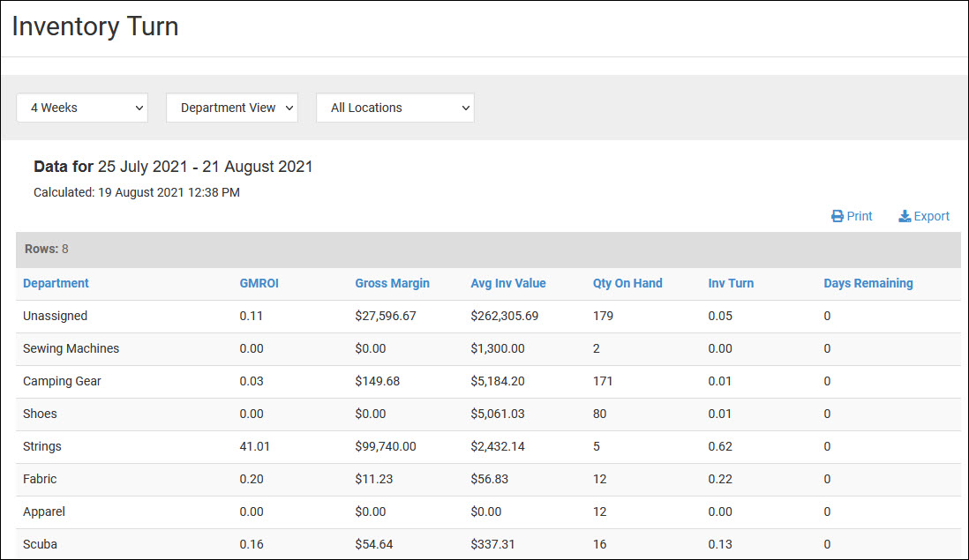Sort by Avg Inv Value column
This screenshot has width=969, height=560.
[x=508, y=283]
